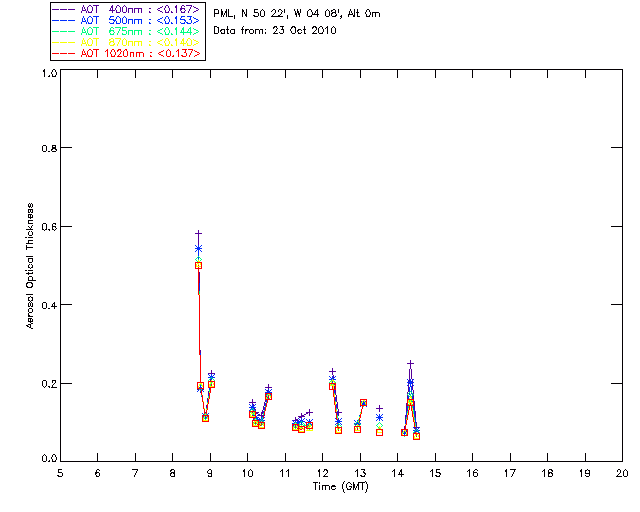Click x-axis tick label 20
This screenshot has width=640, height=512.
coord(622,473)
